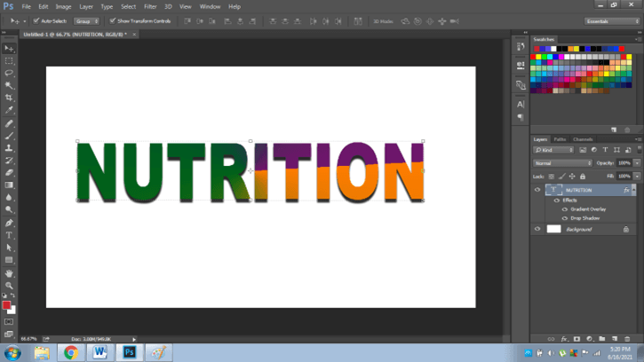Toggle Show Transform Controls checkbox

tap(113, 21)
